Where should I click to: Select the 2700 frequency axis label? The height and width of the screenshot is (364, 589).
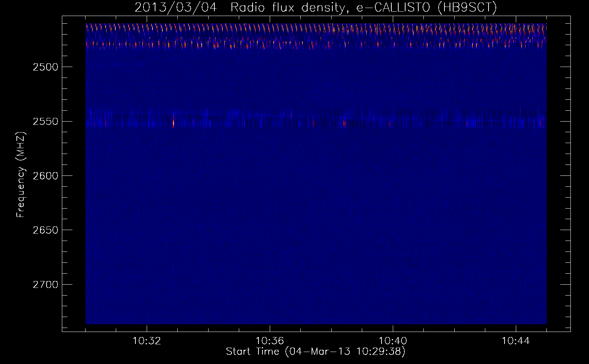[x=46, y=285]
